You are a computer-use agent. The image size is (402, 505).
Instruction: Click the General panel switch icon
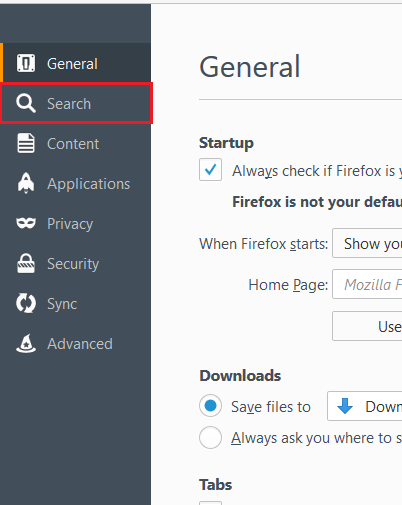pos(26,63)
